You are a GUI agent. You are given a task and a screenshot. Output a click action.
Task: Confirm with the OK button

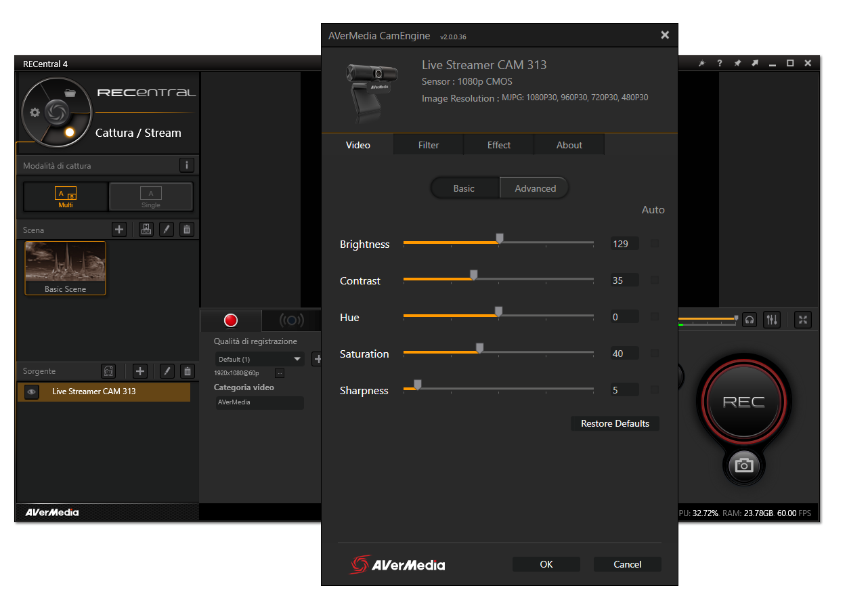(x=546, y=564)
